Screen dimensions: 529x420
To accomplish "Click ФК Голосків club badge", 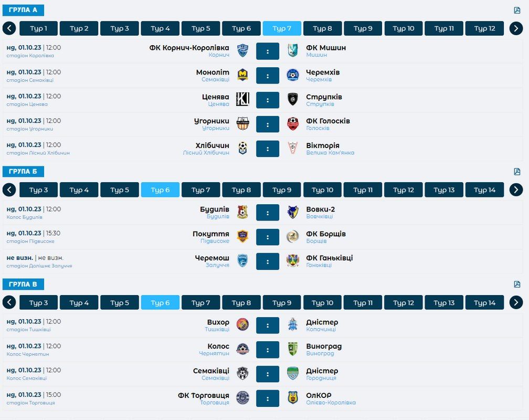I will click(x=293, y=124).
